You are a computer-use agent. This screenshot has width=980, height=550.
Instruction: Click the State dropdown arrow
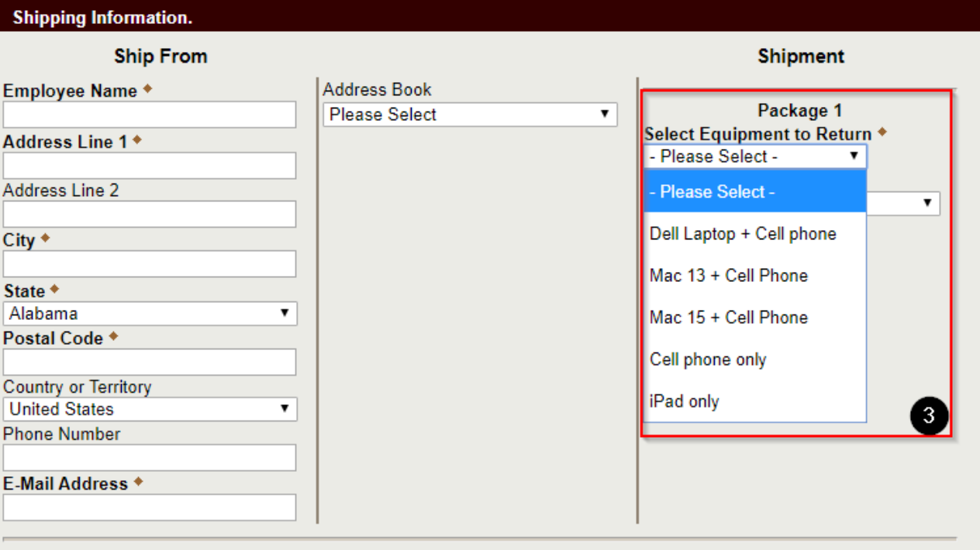coord(285,314)
